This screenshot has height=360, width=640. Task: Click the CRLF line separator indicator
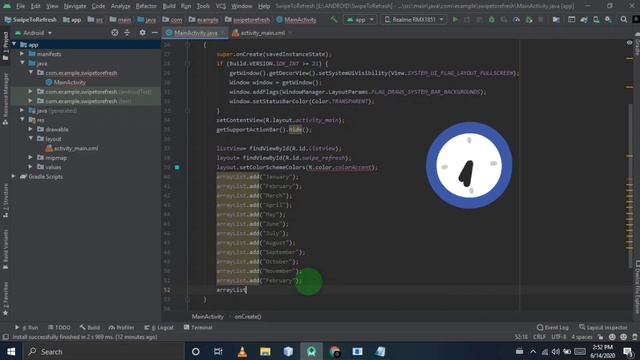[x=539, y=337]
